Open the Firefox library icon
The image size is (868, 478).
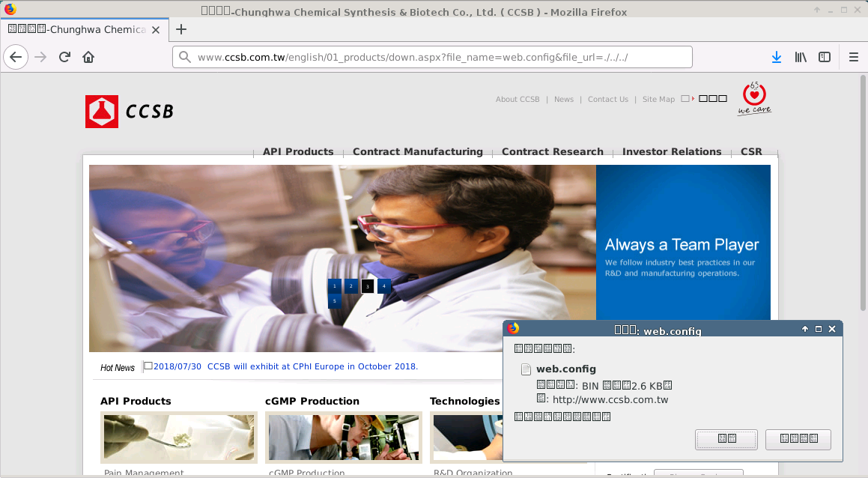(x=801, y=57)
